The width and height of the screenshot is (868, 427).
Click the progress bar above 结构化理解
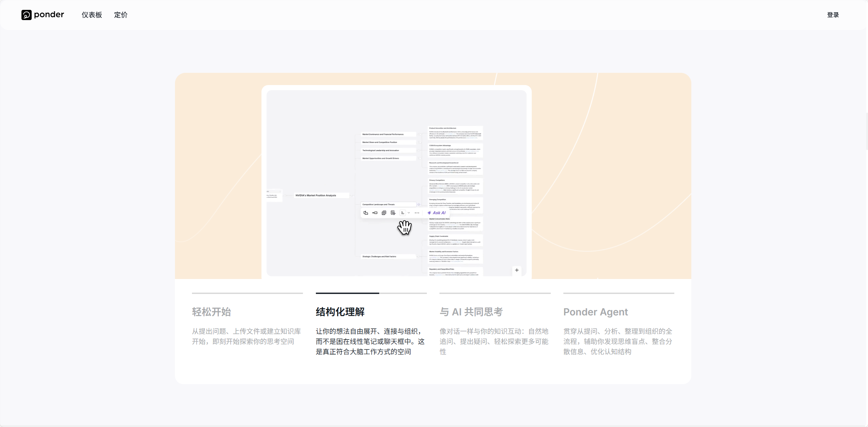(371, 293)
